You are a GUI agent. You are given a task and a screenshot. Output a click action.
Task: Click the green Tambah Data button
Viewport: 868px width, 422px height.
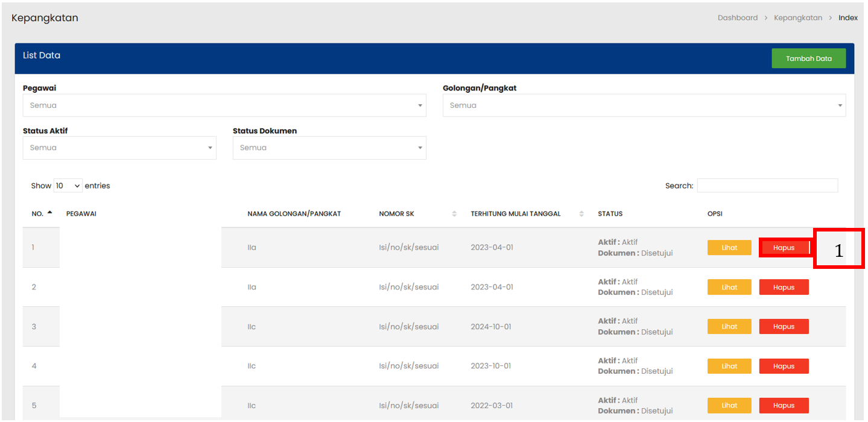(808, 58)
